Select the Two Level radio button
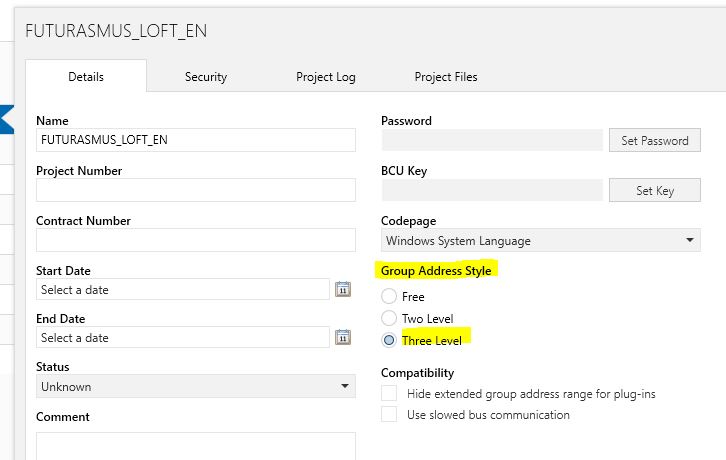The width and height of the screenshot is (726, 460). click(x=389, y=318)
